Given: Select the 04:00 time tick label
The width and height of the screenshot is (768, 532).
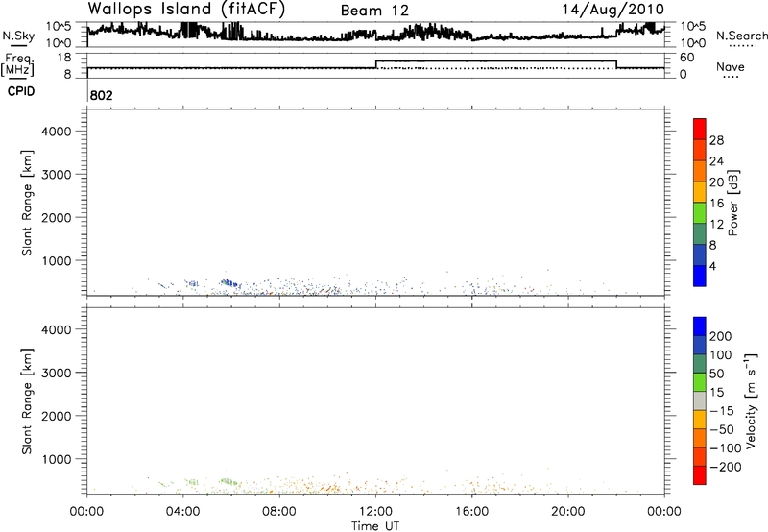Looking at the screenshot, I should pos(182,512).
